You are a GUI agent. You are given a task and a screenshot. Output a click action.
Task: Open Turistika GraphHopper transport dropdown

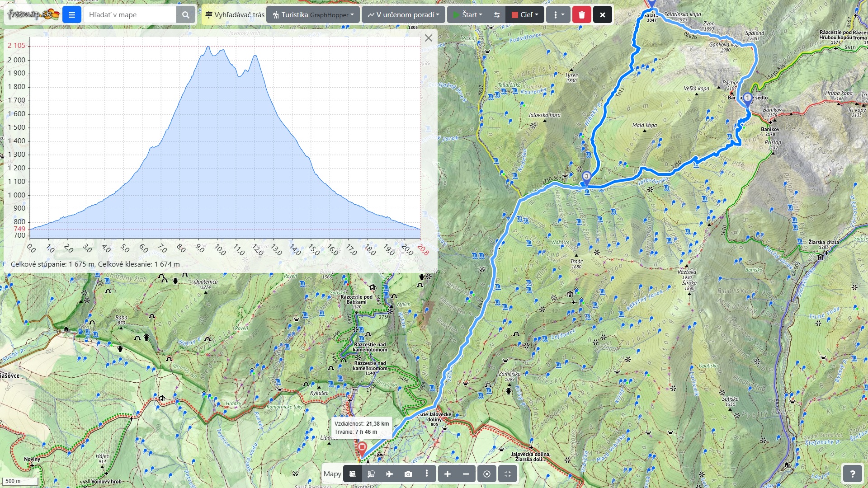(313, 15)
